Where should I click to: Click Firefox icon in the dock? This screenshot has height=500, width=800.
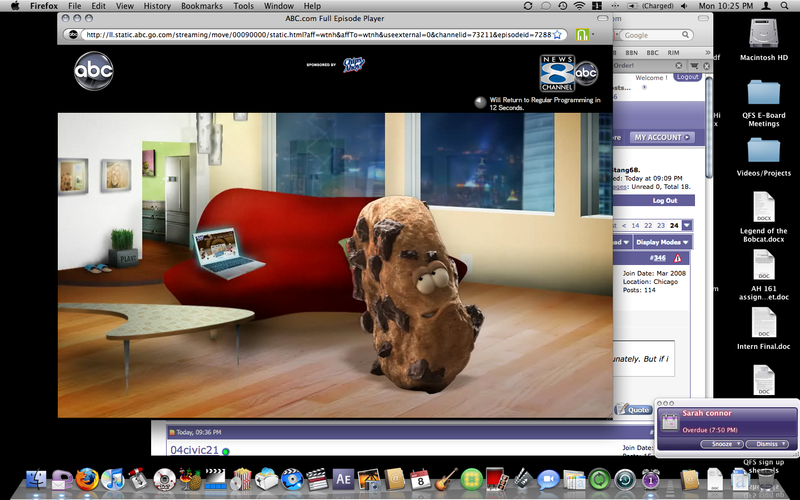pyautogui.click(x=87, y=480)
